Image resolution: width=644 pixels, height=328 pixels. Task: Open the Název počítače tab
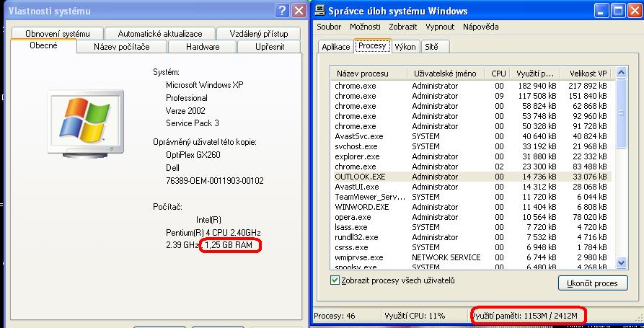tap(122, 47)
